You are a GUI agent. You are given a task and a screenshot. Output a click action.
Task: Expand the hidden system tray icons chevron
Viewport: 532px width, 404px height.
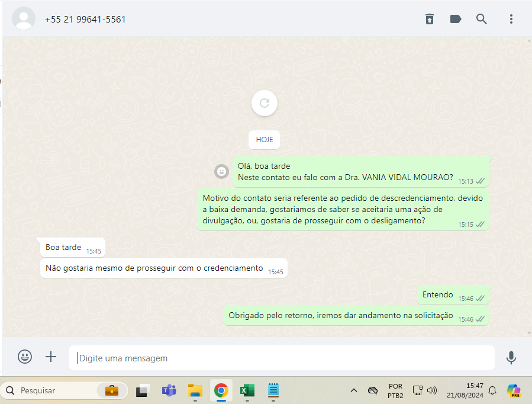353,390
